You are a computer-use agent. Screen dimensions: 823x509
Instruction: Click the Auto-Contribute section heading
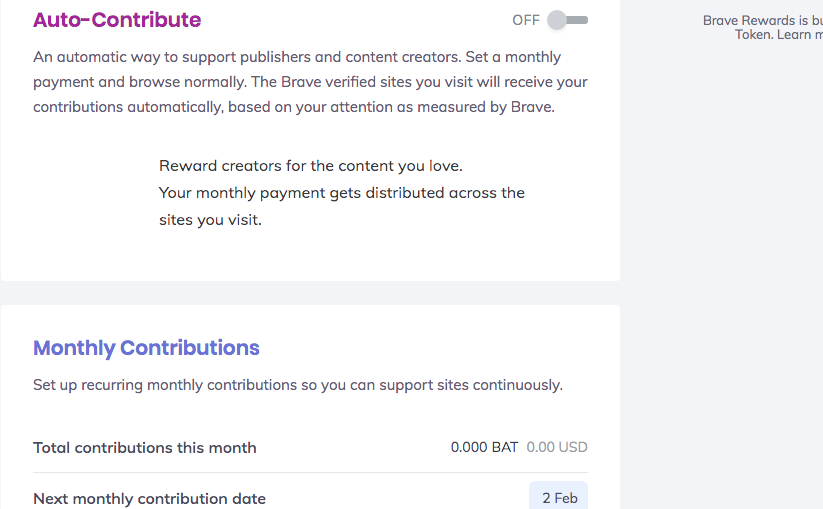tap(117, 20)
